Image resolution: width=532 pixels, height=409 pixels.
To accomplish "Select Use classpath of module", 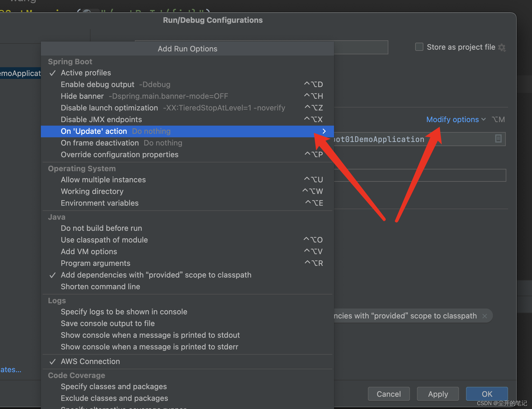I will pos(187,240).
